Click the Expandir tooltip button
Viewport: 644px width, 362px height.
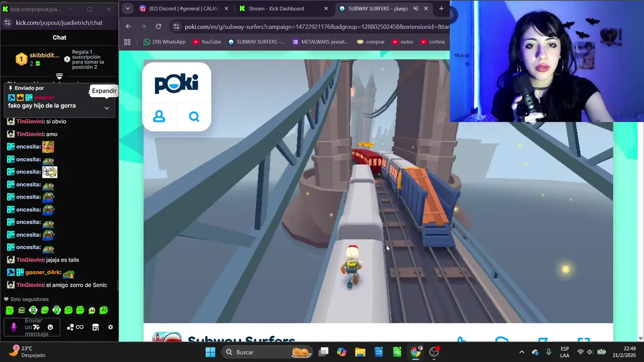coord(104,91)
